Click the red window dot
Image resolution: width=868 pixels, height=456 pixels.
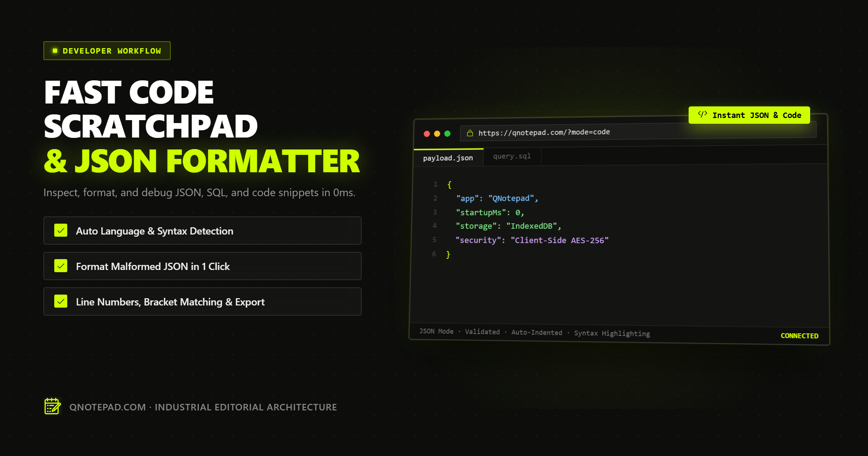pos(427,134)
